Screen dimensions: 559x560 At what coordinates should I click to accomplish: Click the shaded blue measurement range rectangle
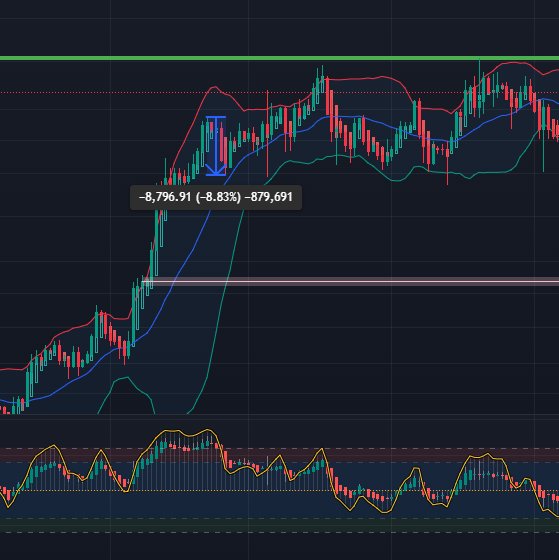click(216, 146)
